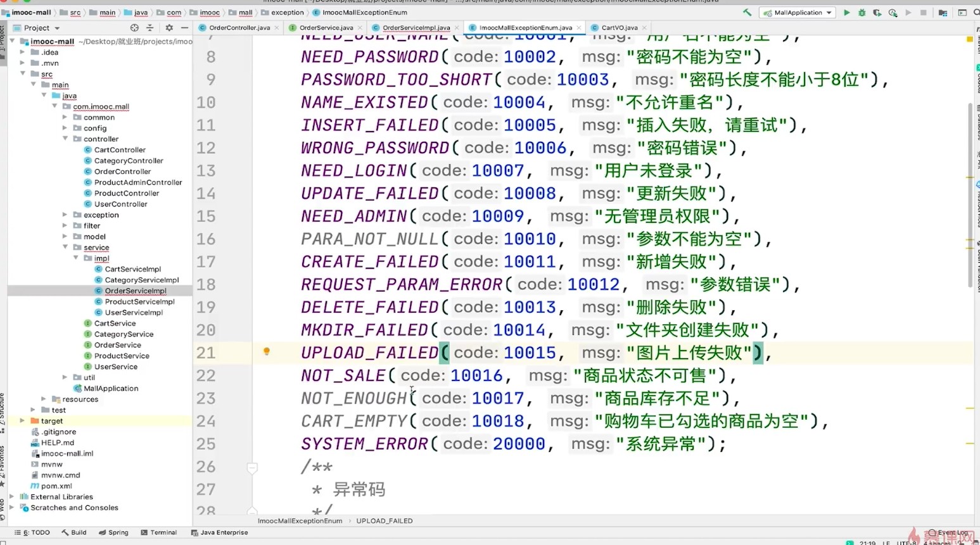Open the Event Log

(948, 532)
